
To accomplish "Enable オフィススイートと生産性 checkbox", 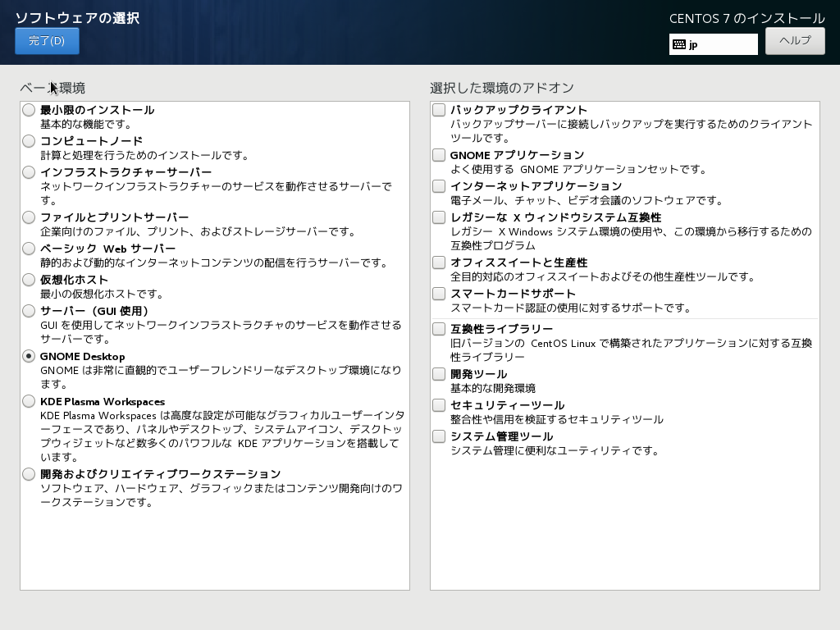I will point(439,262).
